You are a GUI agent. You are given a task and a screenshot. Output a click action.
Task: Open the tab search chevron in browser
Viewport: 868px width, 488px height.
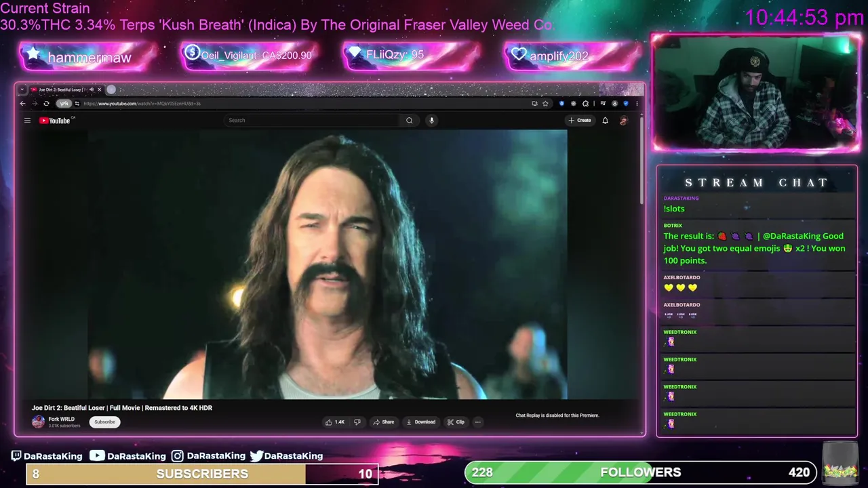coord(22,89)
